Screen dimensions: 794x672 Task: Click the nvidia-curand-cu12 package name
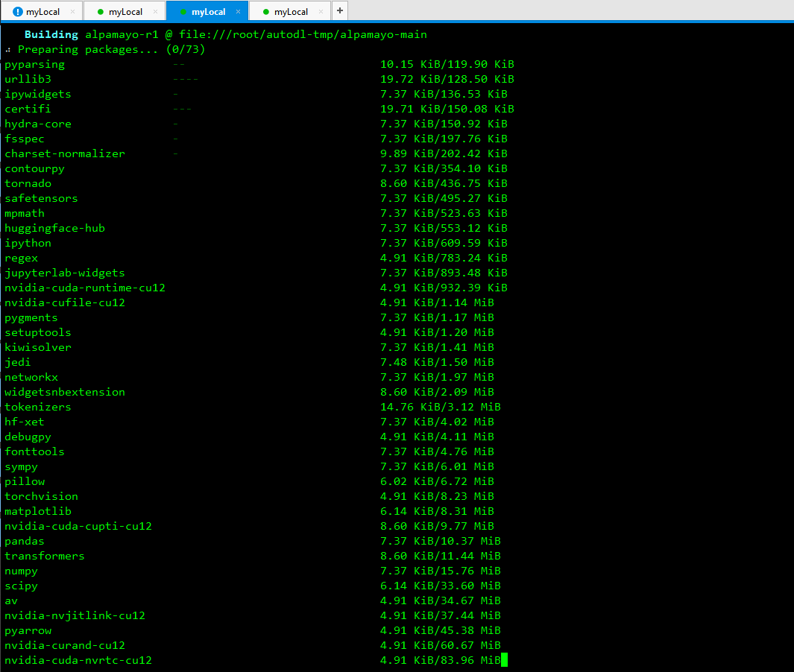pyautogui.click(x=65, y=645)
